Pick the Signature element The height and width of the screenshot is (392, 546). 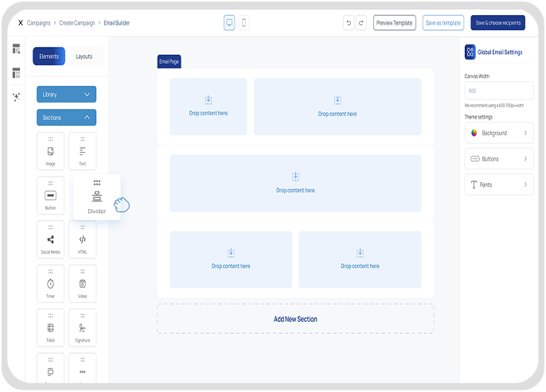[x=83, y=328]
